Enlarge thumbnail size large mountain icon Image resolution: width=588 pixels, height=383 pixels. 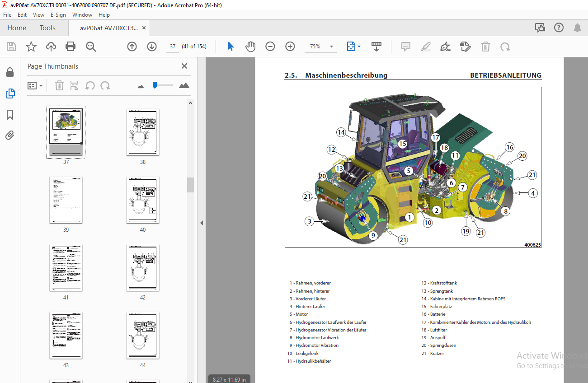[184, 85]
